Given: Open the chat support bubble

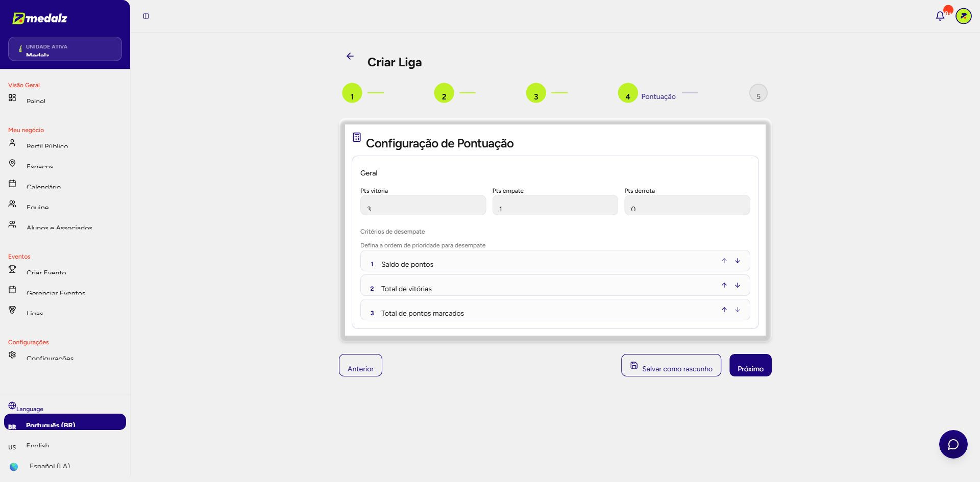Looking at the screenshot, I should point(953,444).
